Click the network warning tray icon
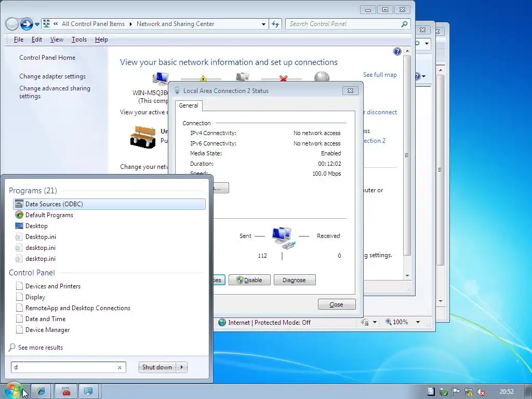532x399 pixels. [469, 392]
